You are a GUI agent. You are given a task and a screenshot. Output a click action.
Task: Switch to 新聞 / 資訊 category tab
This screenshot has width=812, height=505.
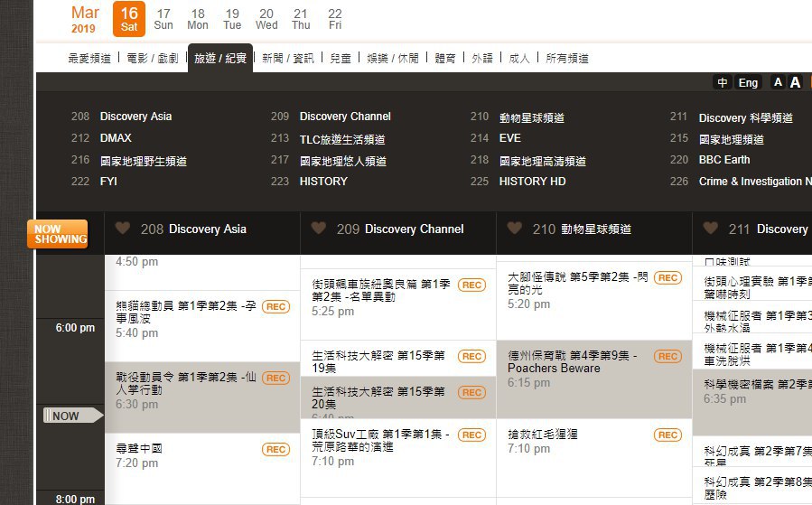pos(288,58)
